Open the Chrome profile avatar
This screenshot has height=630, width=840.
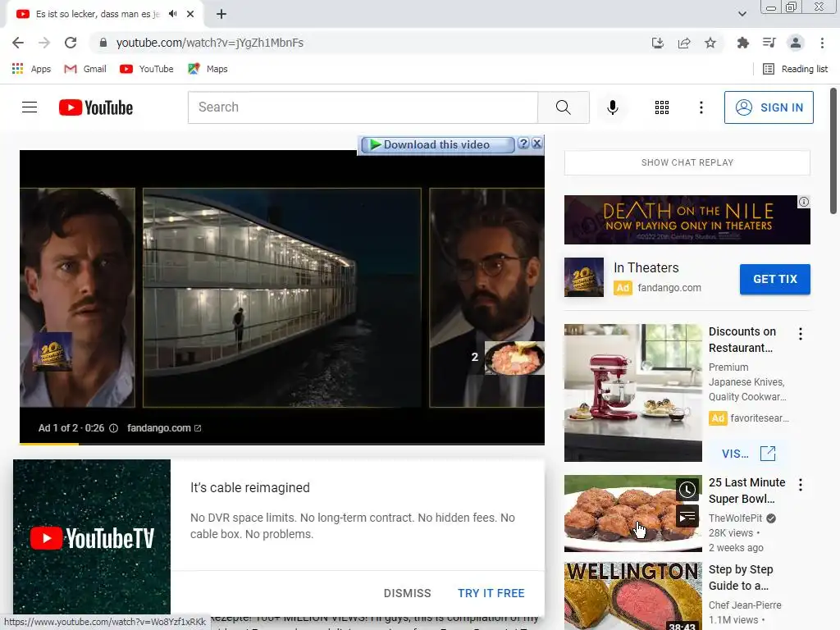(x=796, y=43)
